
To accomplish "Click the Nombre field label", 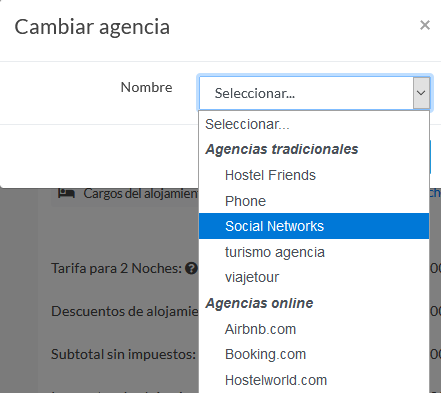I will (x=146, y=87).
